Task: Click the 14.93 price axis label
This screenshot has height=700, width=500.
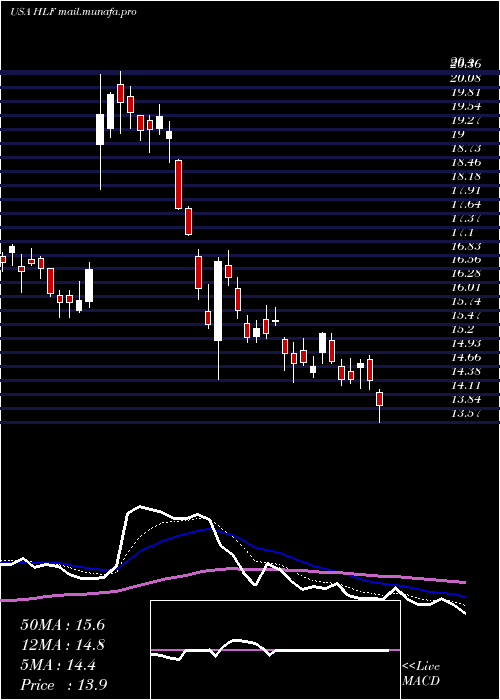Action: tap(465, 343)
